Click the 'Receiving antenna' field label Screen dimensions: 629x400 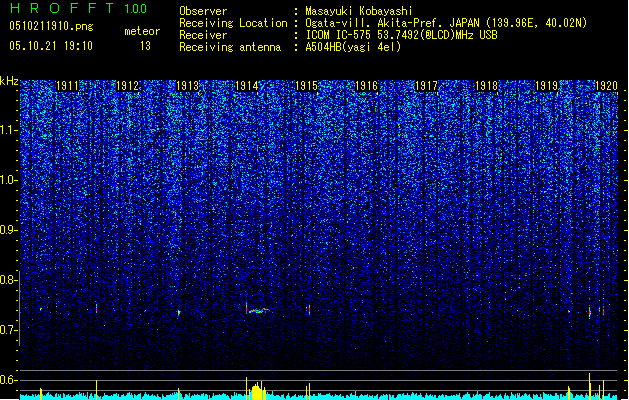point(230,47)
